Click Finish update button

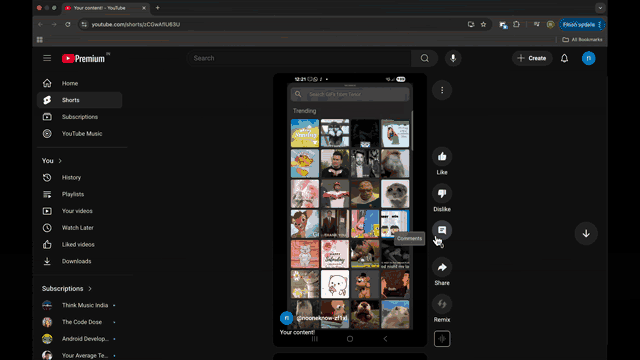[582, 24]
